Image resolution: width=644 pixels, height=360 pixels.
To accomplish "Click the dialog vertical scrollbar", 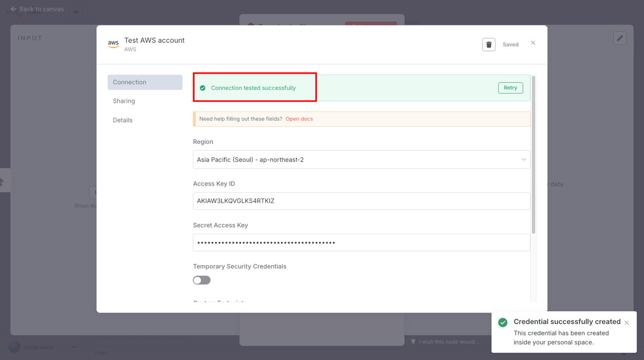I will (534, 155).
